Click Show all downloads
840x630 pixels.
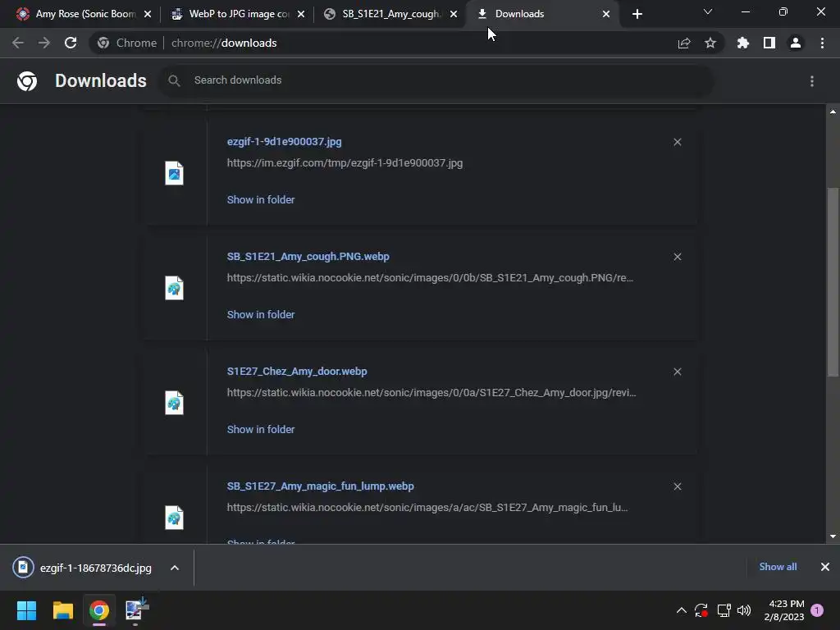[778, 567]
